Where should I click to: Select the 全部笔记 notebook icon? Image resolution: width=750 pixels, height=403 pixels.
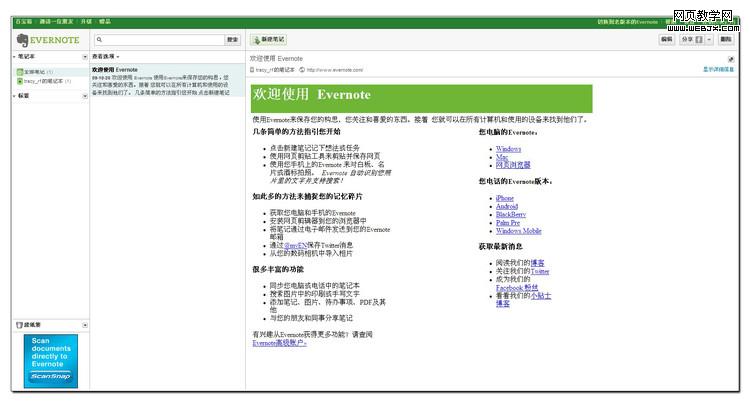20,72
